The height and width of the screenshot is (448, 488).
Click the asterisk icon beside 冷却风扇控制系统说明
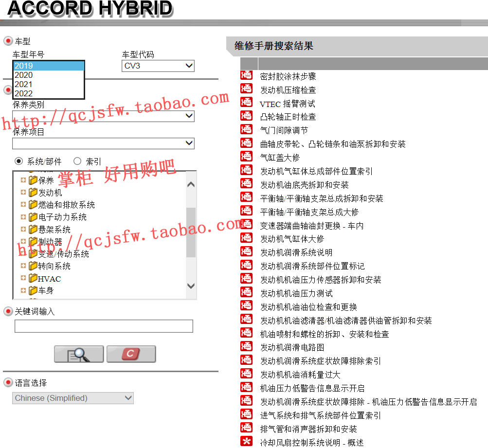pos(247,442)
